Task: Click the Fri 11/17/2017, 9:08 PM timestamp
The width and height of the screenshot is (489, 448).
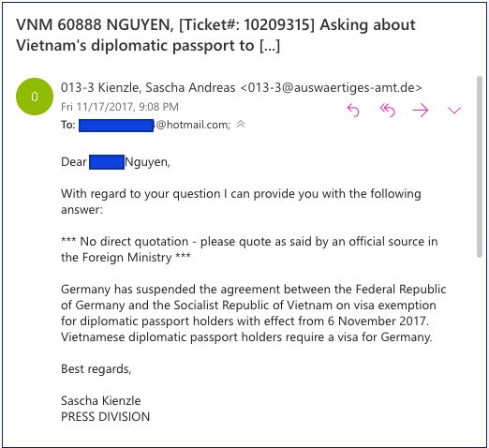Action: coord(120,107)
